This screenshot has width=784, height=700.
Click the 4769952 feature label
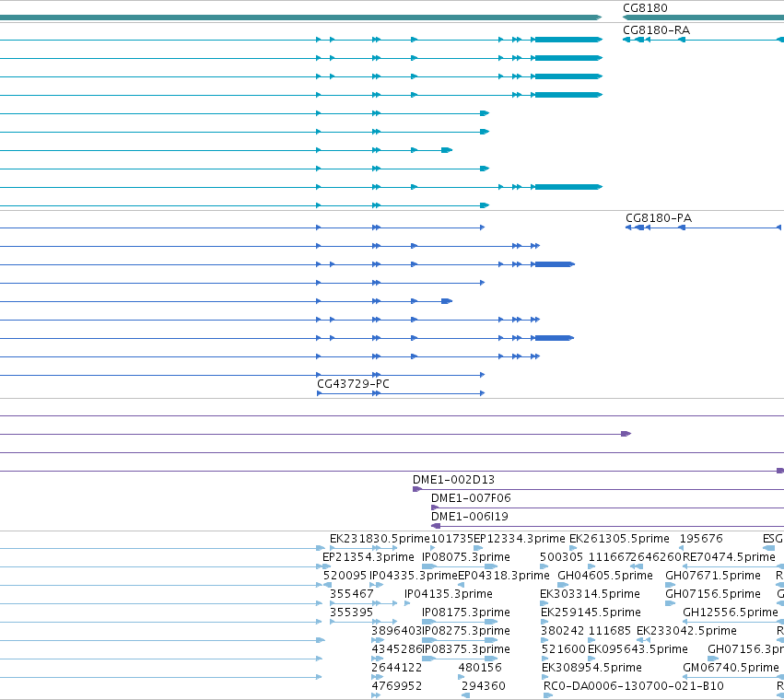click(396, 686)
